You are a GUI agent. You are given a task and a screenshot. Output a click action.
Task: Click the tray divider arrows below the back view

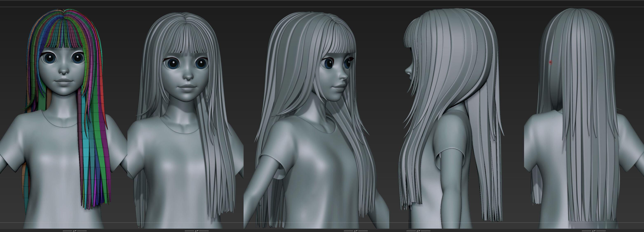(x=594, y=231)
